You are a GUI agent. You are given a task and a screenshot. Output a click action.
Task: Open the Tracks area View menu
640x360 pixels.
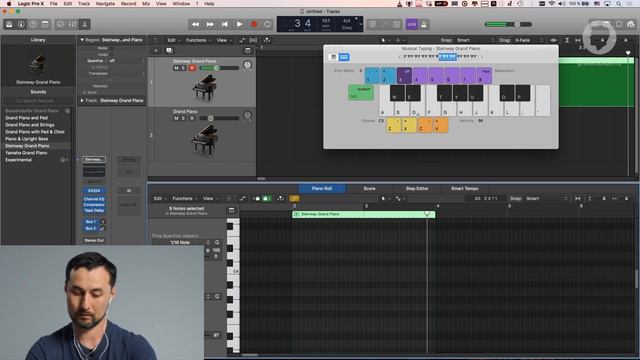click(223, 40)
